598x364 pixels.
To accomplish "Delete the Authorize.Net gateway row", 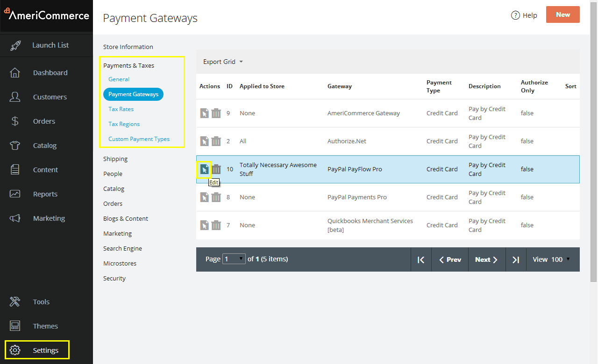I will 216,141.
